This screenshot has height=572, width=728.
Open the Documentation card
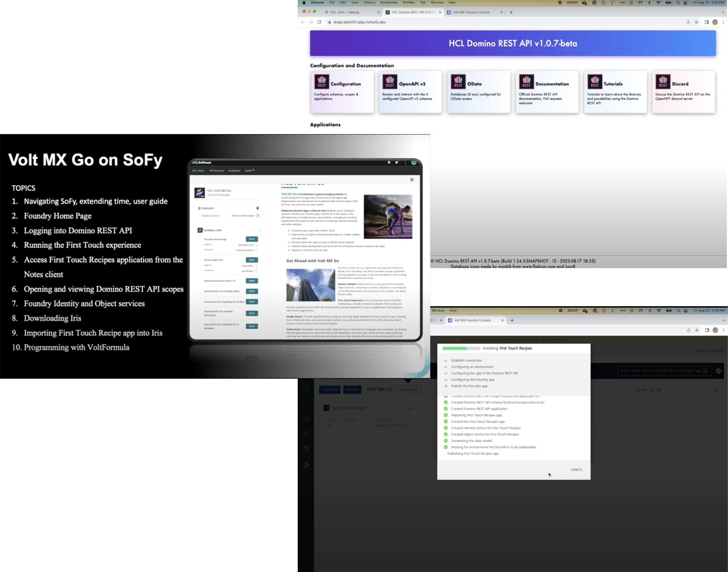click(547, 92)
